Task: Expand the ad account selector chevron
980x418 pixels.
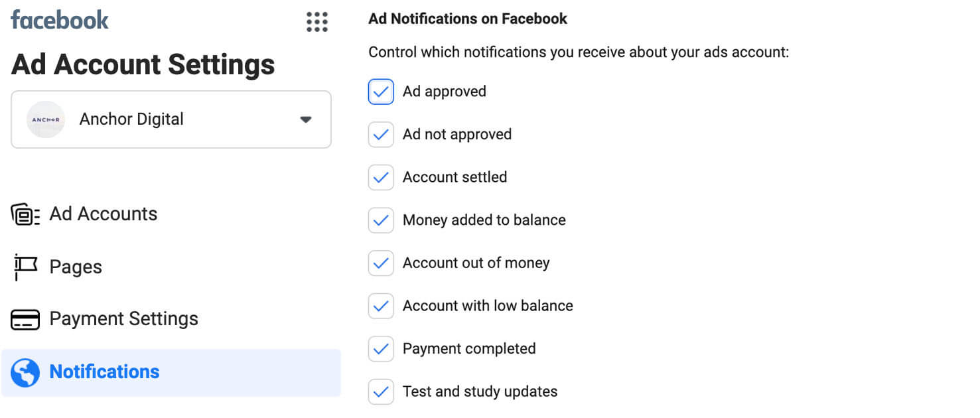Action: [305, 119]
